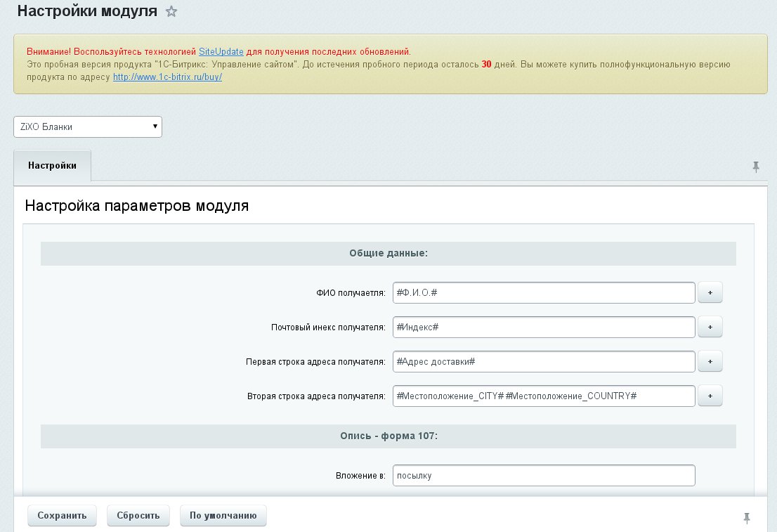Viewport: 777px width, 532px height.
Task: Click into the Почтовый индекс получателя field
Action: click(x=544, y=327)
